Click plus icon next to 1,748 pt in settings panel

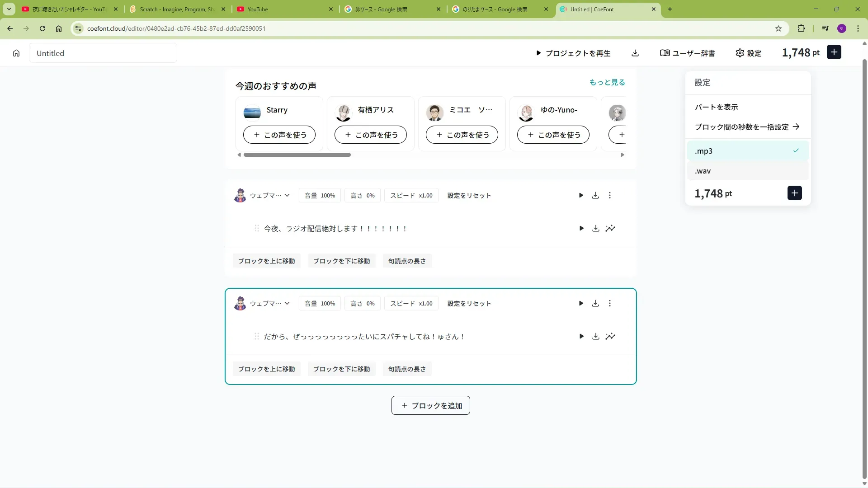794,193
